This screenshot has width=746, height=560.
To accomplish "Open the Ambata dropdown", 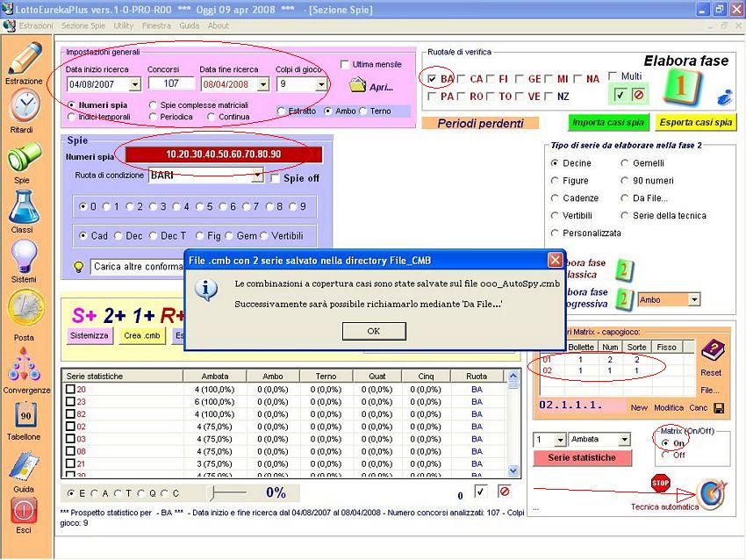I will (x=625, y=440).
